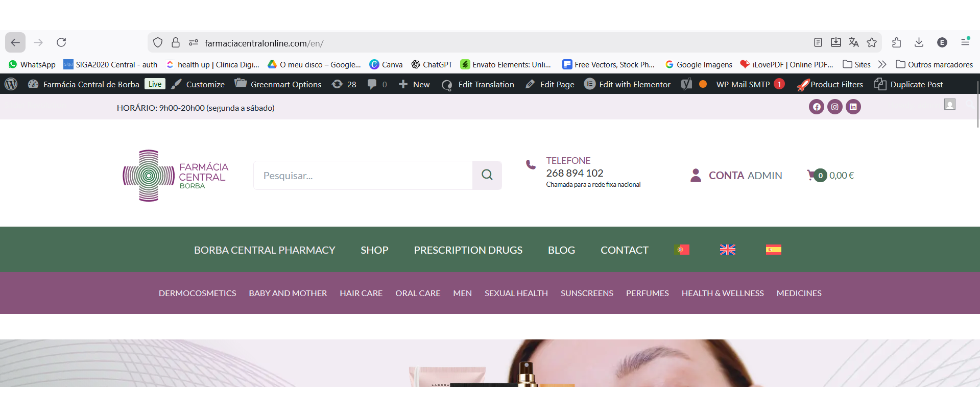
Task: Click the Pesquisar search field
Action: click(363, 176)
